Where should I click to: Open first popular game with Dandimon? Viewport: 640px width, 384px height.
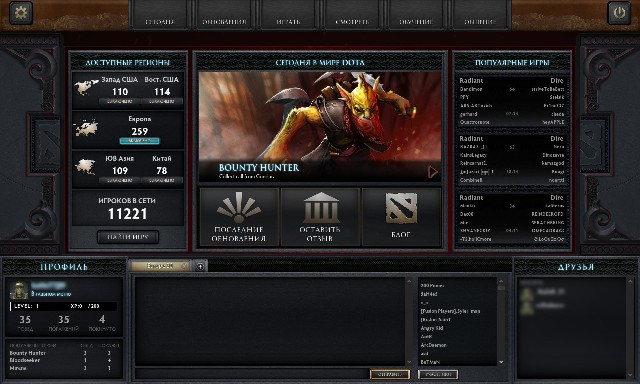click(512, 101)
